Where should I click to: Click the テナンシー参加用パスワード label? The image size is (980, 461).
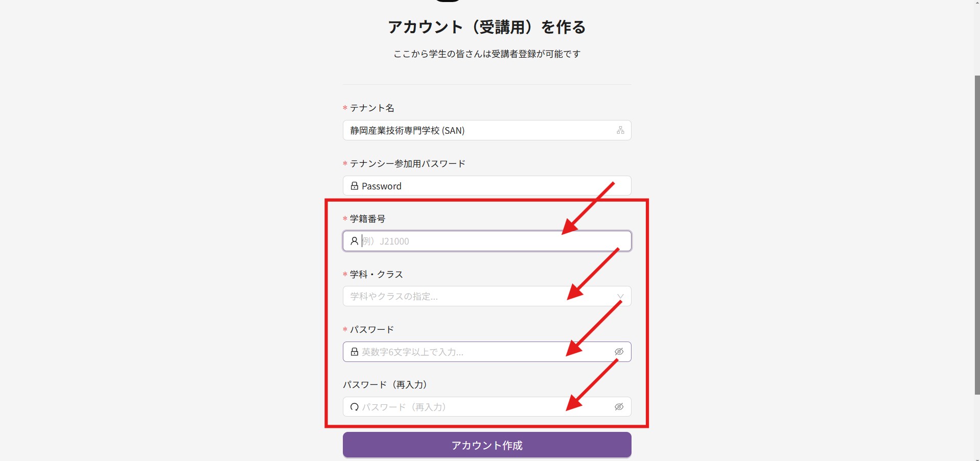(407, 163)
